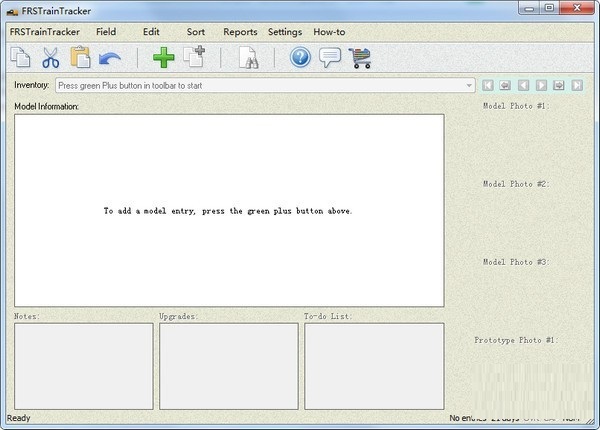Screen dimensions: 600x430
Task: Click the shopping cart purchase icon
Action: pyautogui.click(x=360, y=58)
